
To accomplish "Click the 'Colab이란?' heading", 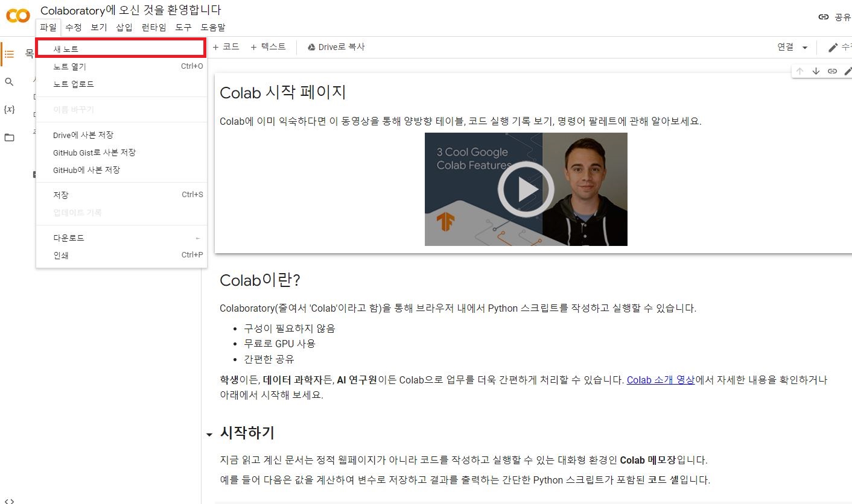I will [260, 280].
